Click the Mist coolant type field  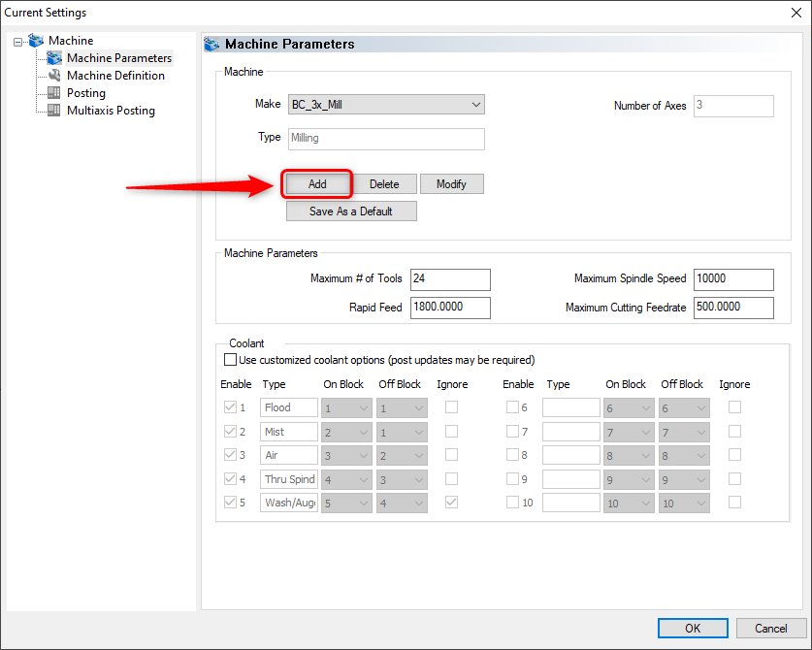(x=289, y=432)
